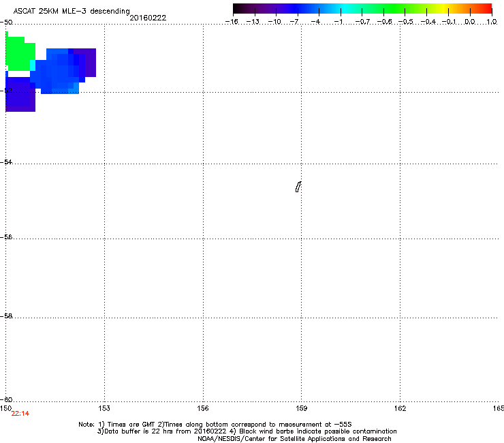Click the -56 latitude label
Image resolution: width=504 pixels, height=443 pixels.
coord(6,236)
